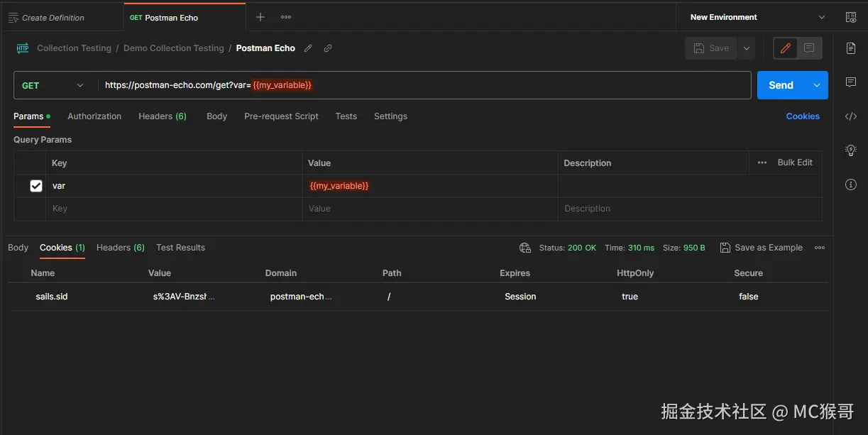Open the GET method dropdown

pos(53,85)
